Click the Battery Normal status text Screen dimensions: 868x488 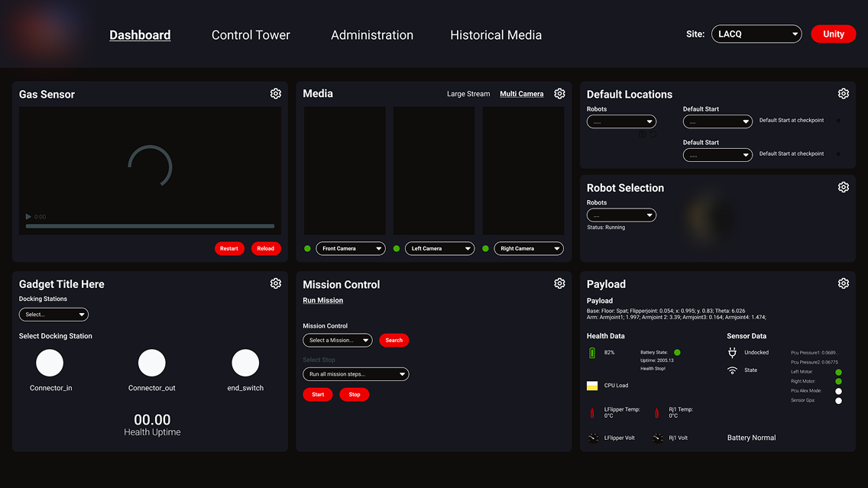coord(751,438)
